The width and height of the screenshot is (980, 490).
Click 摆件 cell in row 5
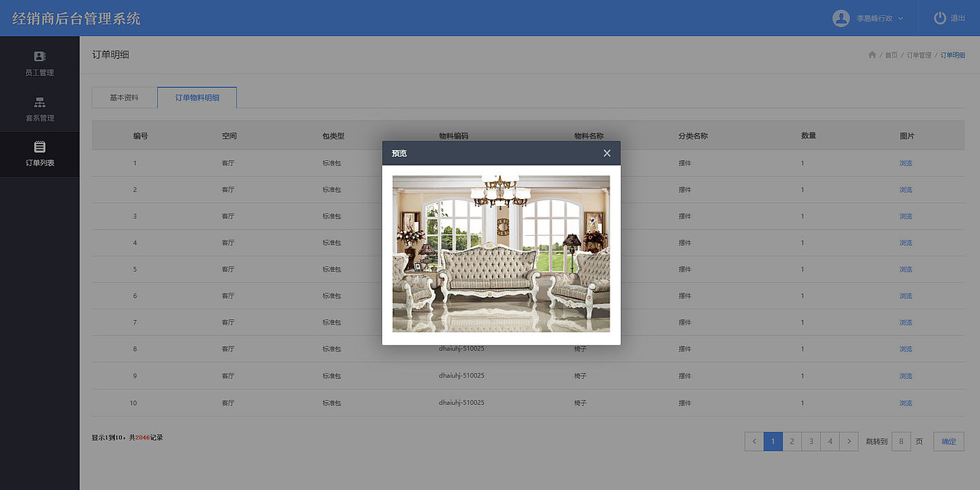pyautogui.click(x=684, y=269)
